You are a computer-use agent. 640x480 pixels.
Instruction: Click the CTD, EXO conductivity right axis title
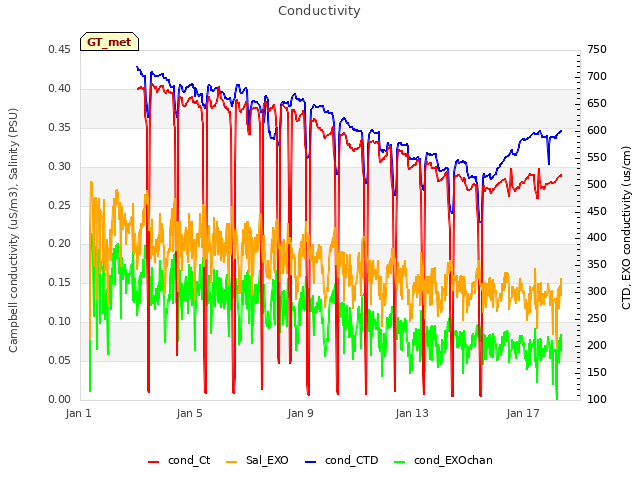point(626,228)
